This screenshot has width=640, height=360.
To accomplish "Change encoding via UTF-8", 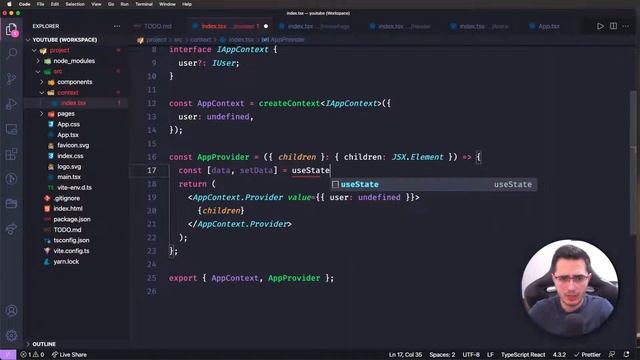I will [471, 355].
